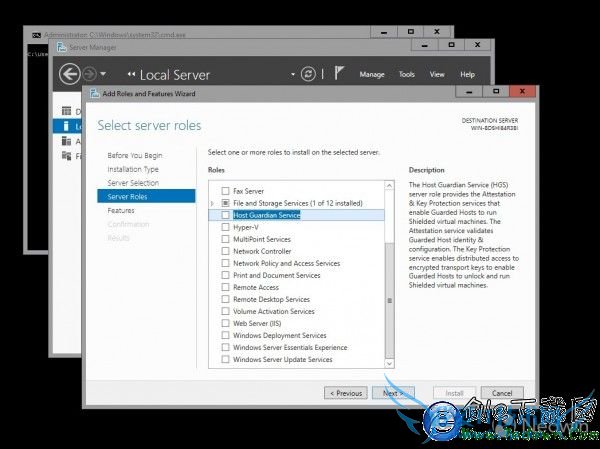
Task: Check Remote Desktop Services role
Action: [225, 299]
